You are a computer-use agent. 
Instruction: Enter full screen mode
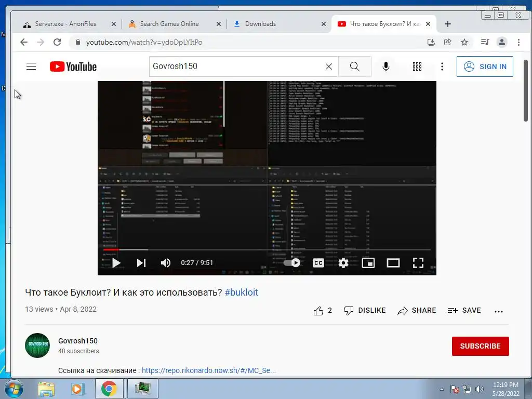pyautogui.click(x=418, y=263)
